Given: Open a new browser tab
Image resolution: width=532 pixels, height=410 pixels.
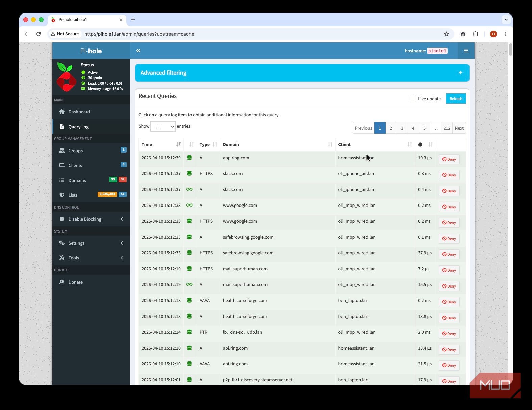Looking at the screenshot, I should [x=133, y=20].
